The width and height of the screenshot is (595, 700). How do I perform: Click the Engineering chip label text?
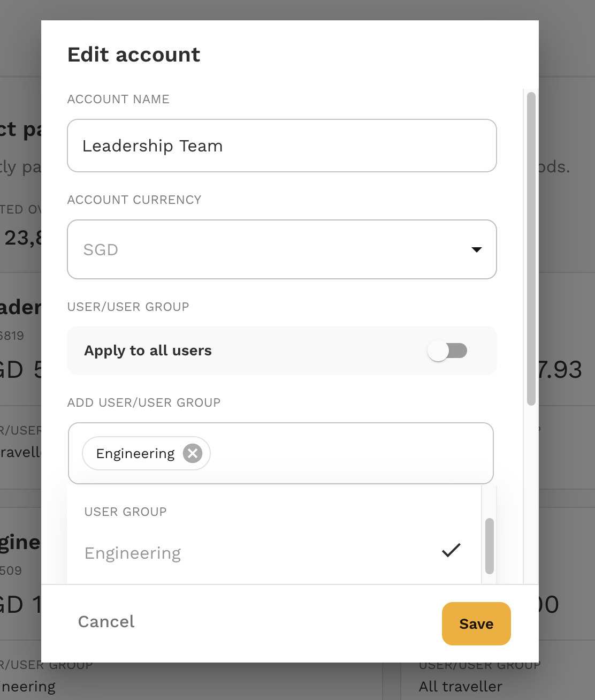[135, 453]
